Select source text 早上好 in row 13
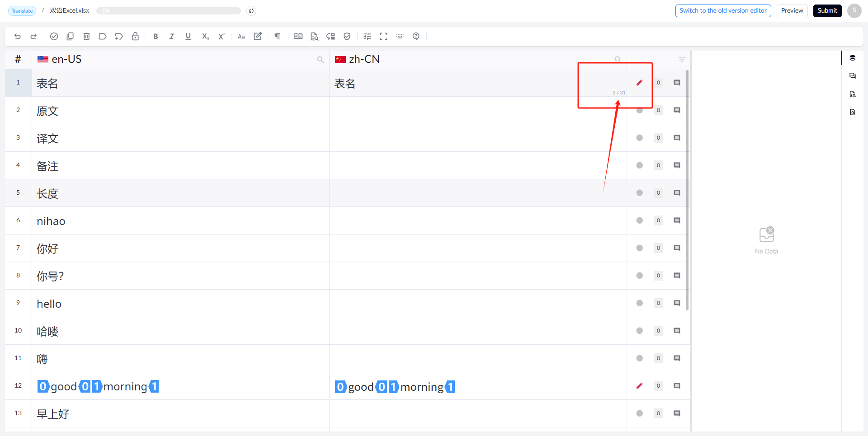This screenshot has height=436, width=868. click(x=53, y=414)
